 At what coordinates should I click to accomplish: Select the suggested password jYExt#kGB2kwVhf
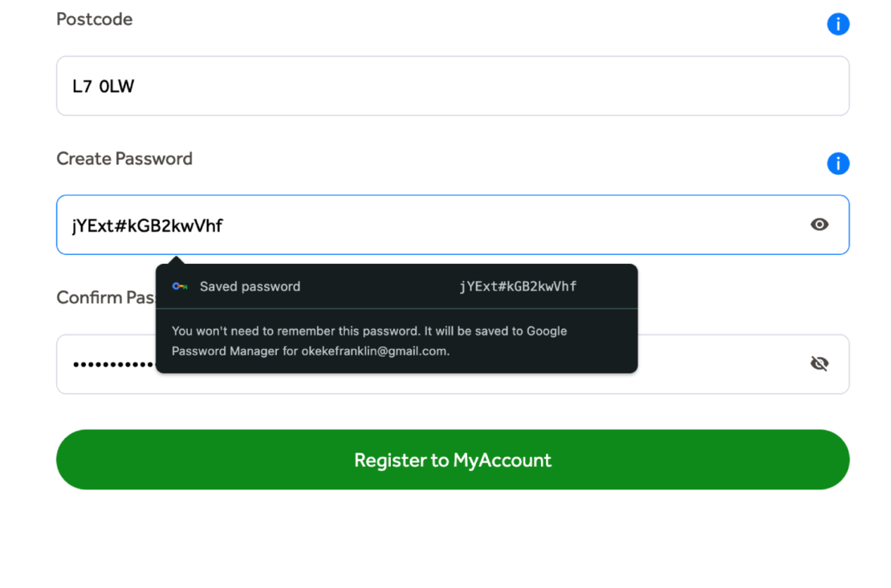[518, 286]
